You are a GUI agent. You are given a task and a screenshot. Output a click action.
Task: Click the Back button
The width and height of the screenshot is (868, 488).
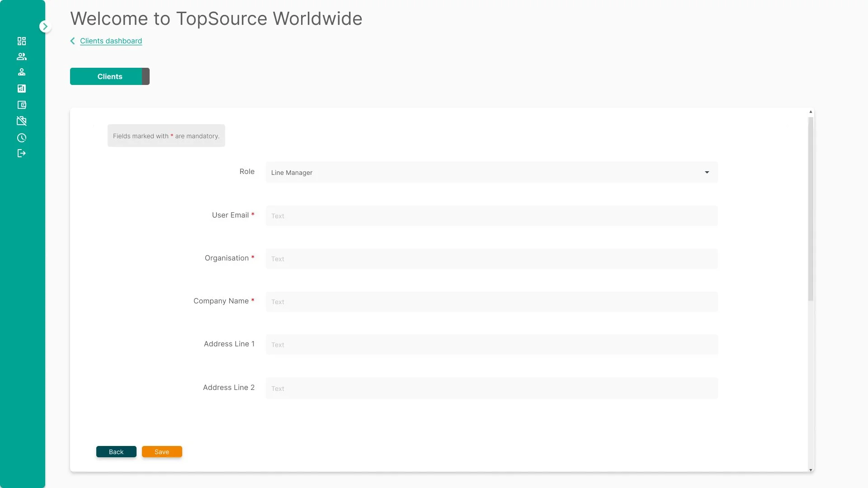click(x=116, y=451)
